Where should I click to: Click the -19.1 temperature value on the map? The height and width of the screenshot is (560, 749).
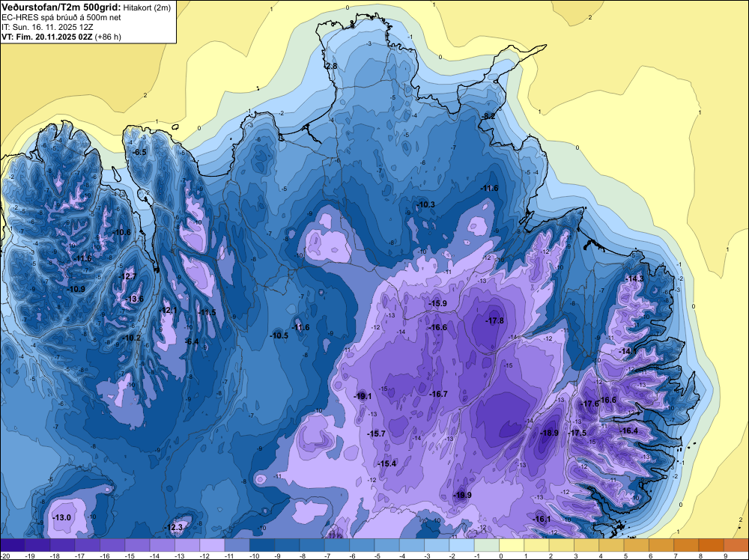[x=363, y=396]
